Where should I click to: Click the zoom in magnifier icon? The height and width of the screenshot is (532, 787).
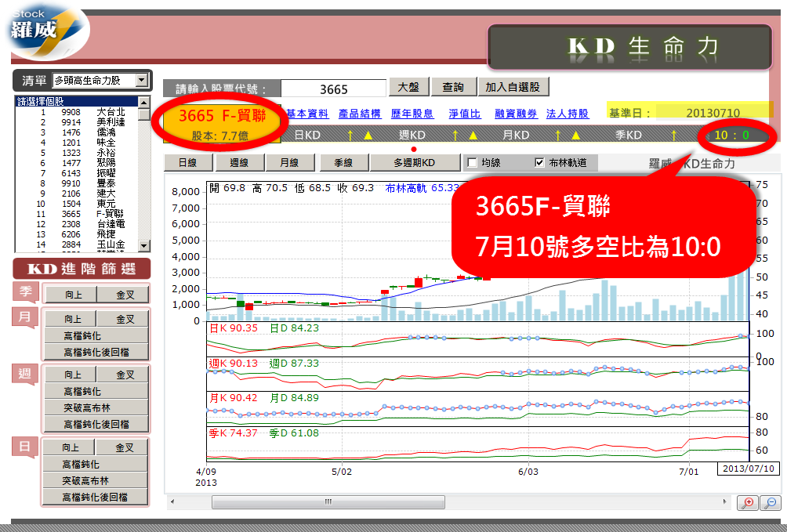pos(747,502)
